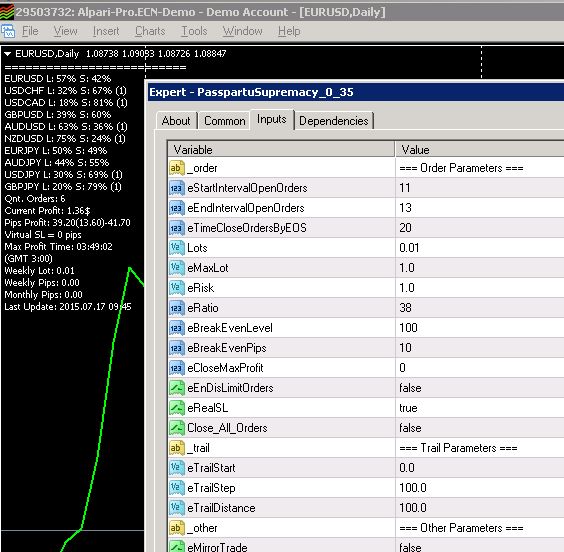Open the Charts menu
The width and height of the screenshot is (564, 552).
(x=150, y=31)
